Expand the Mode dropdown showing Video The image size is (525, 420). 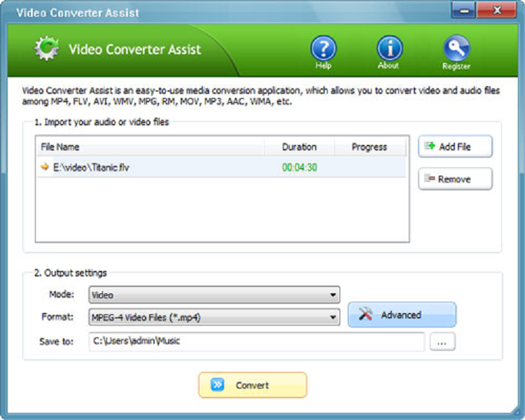(214, 295)
